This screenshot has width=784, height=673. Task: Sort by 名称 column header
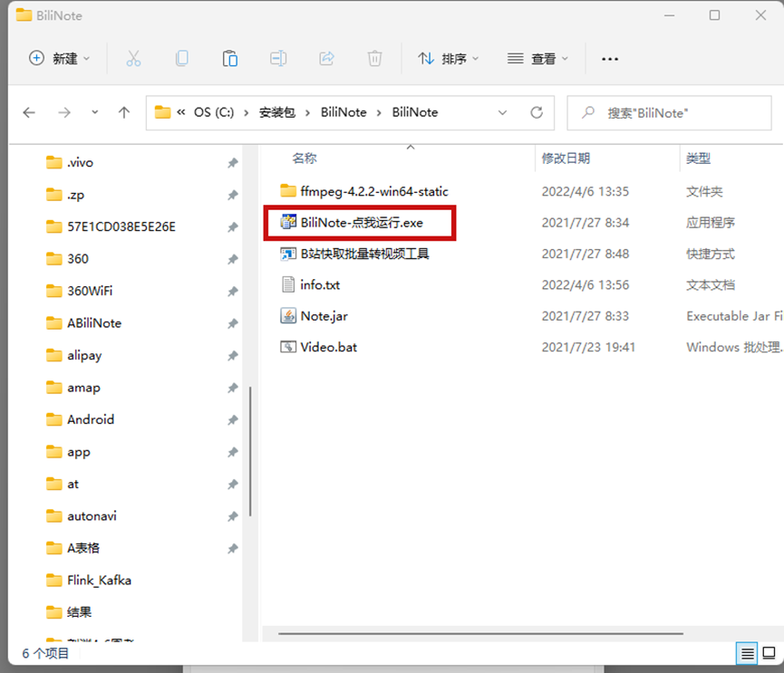pyautogui.click(x=305, y=159)
